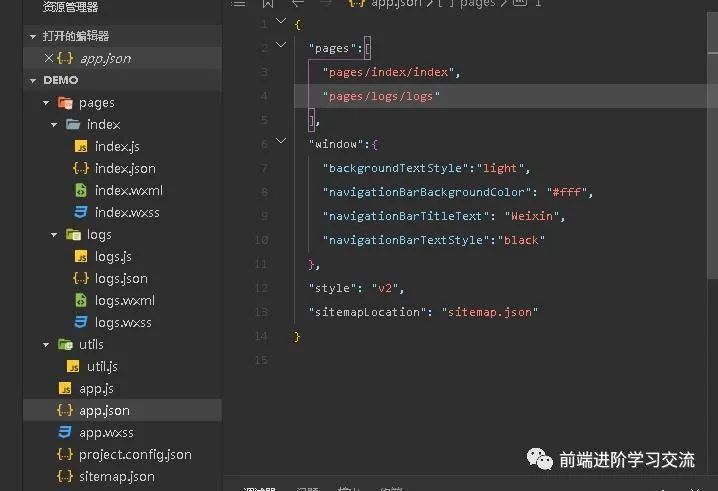
Task: Collapse the logs folder in the tree
Action: click(54, 235)
